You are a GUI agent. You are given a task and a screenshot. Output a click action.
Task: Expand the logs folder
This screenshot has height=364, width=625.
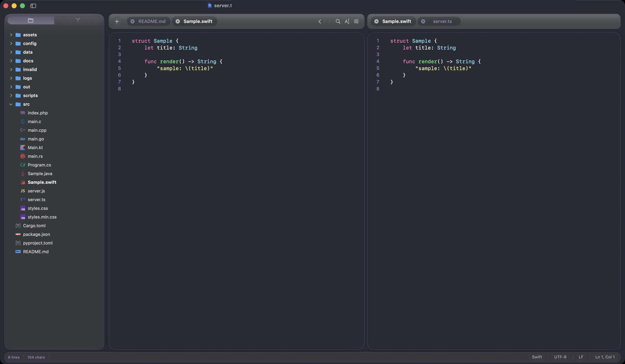click(11, 78)
